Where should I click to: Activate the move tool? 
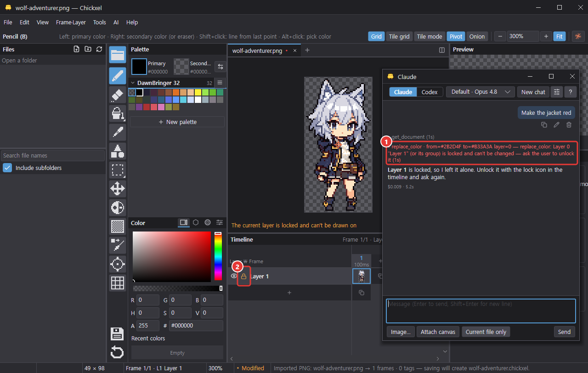(x=118, y=189)
